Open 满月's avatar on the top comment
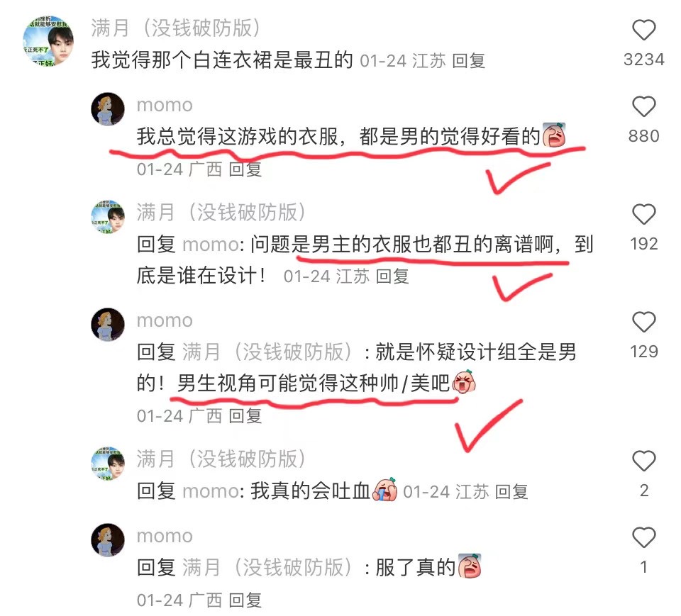681x616 pixels. point(48,41)
